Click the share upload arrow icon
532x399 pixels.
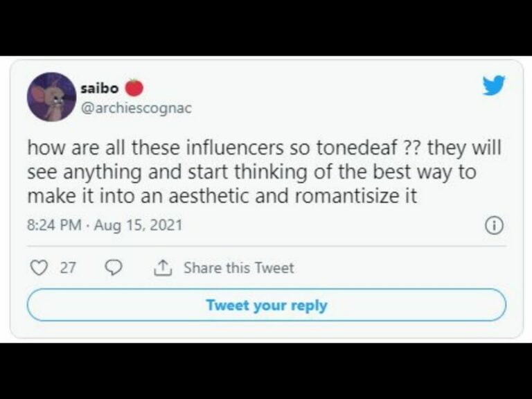point(162,267)
